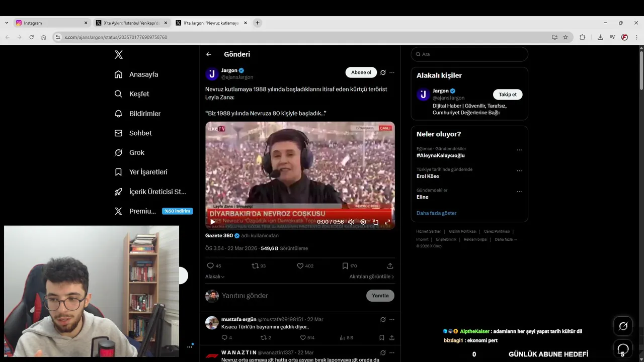Click the Grok icon on Jargon's post

coord(383,72)
